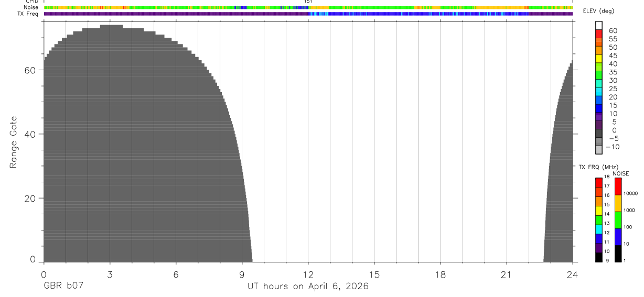Click the purple-blue TX Freq strip above plot
This screenshot has height=297, width=644.
point(308,14)
